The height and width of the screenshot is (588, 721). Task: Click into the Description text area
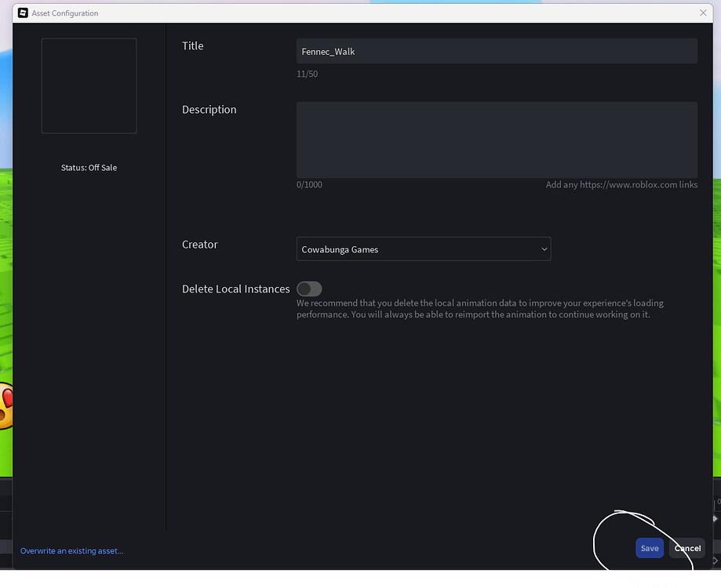pyautogui.click(x=497, y=140)
